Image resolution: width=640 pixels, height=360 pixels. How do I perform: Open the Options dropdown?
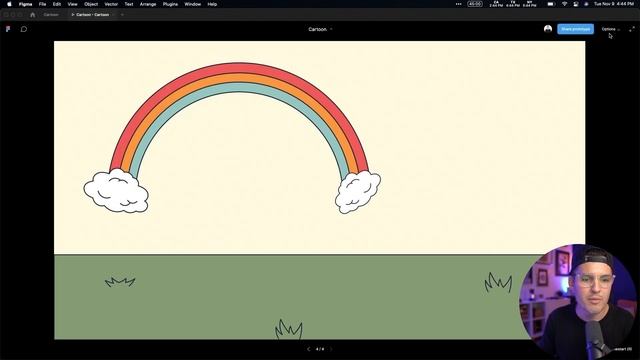coord(611,29)
